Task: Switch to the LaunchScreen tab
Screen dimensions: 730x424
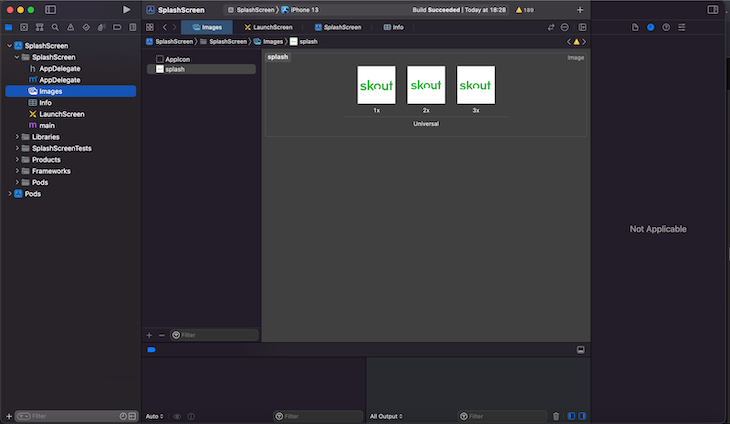Action: click(x=268, y=27)
